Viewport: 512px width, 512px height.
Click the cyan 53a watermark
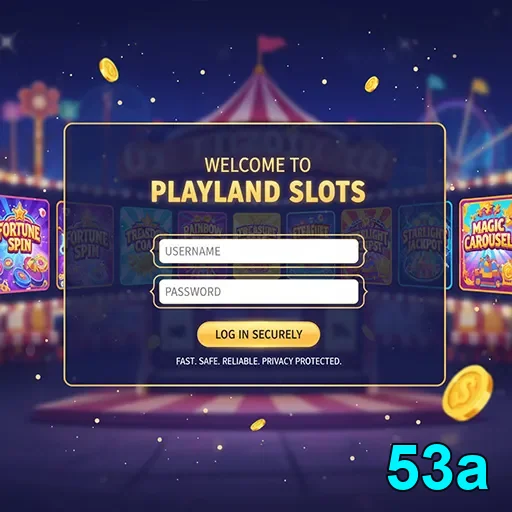click(437, 467)
